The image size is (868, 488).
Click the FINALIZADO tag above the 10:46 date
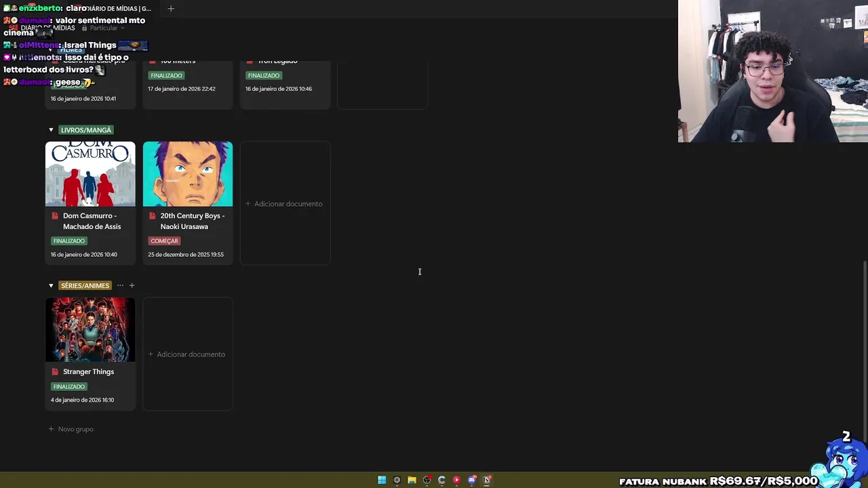pos(263,75)
